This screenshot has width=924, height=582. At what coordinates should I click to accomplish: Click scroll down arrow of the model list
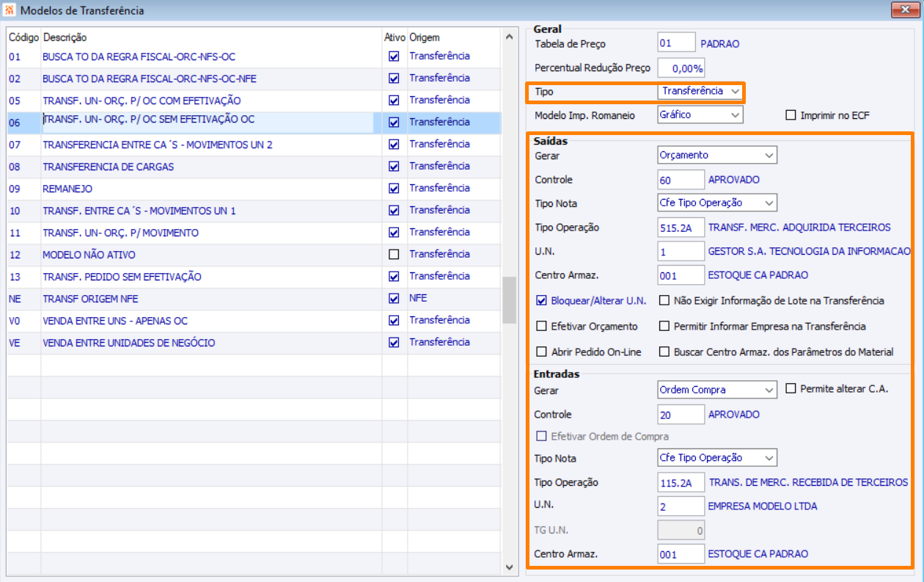pos(510,567)
